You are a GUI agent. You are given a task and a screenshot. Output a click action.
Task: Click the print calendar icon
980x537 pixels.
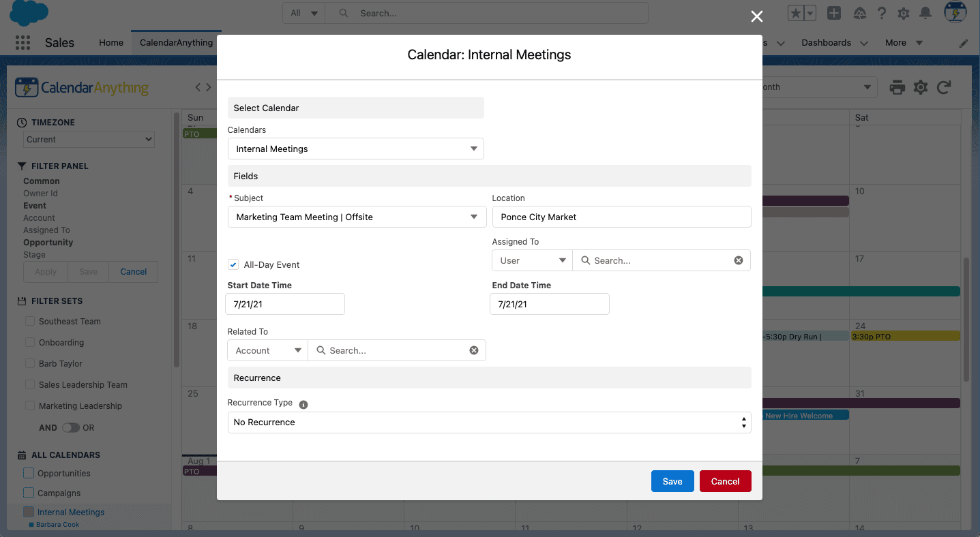[897, 87]
